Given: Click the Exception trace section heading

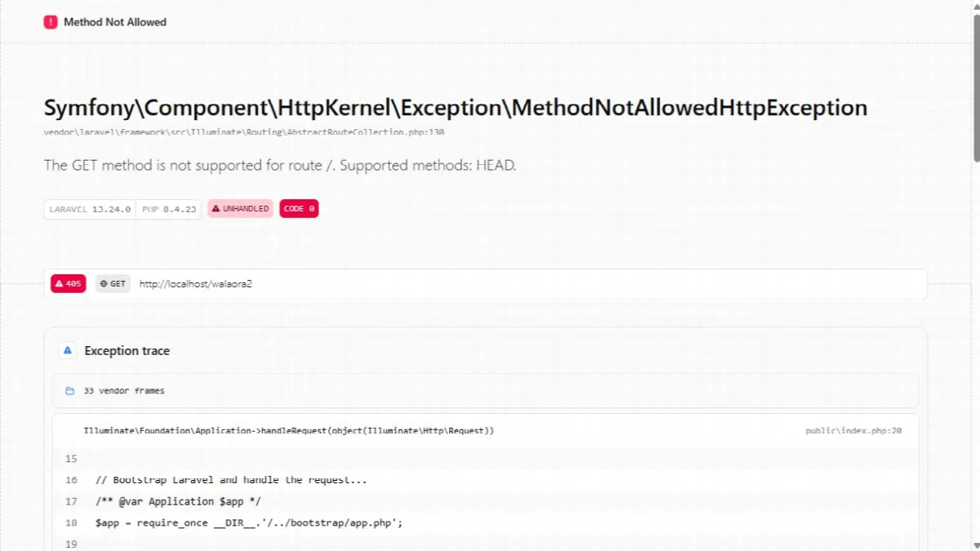Looking at the screenshot, I should (x=127, y=351).
